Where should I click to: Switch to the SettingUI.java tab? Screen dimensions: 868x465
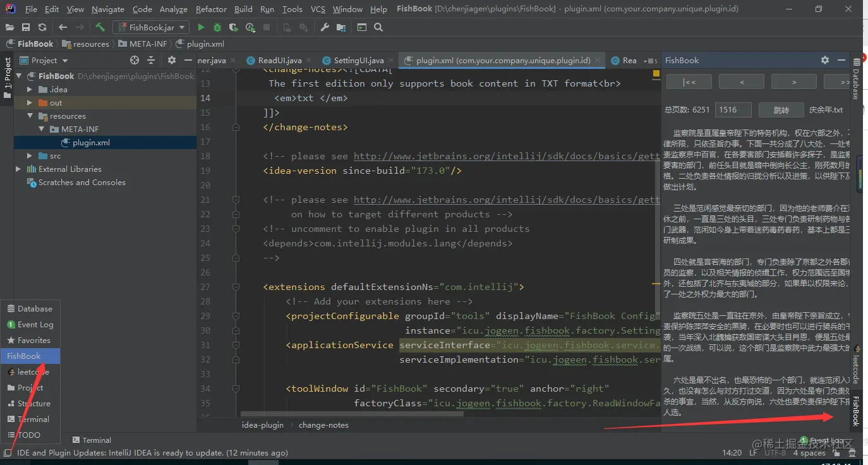(x=353, y=61)
